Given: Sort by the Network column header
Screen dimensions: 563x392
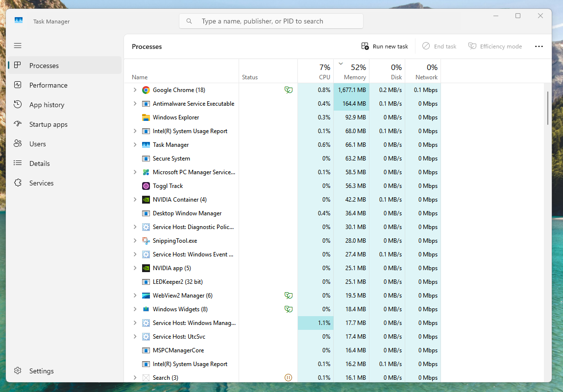Looking at the screenshot, I should [x=423, y=71].
